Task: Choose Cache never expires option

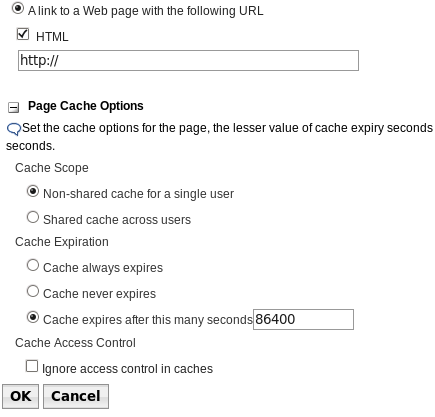Action: (33, 291)
